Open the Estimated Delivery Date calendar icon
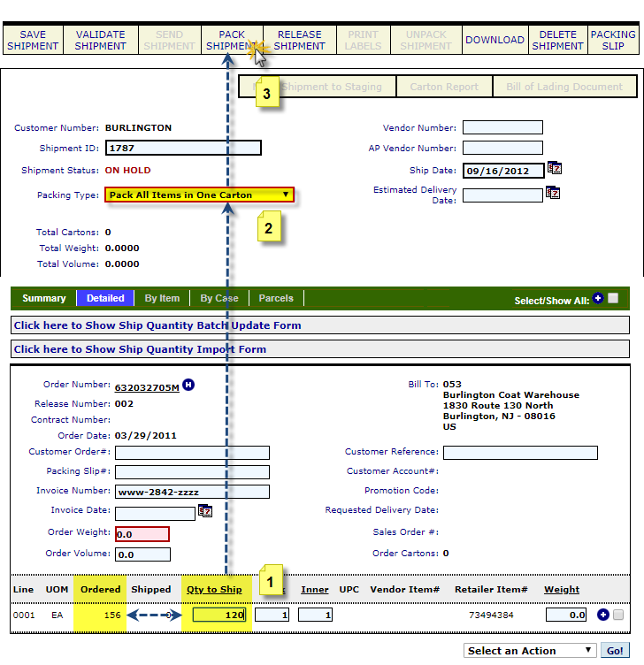644x665 pixels. (x=552, y=193)
